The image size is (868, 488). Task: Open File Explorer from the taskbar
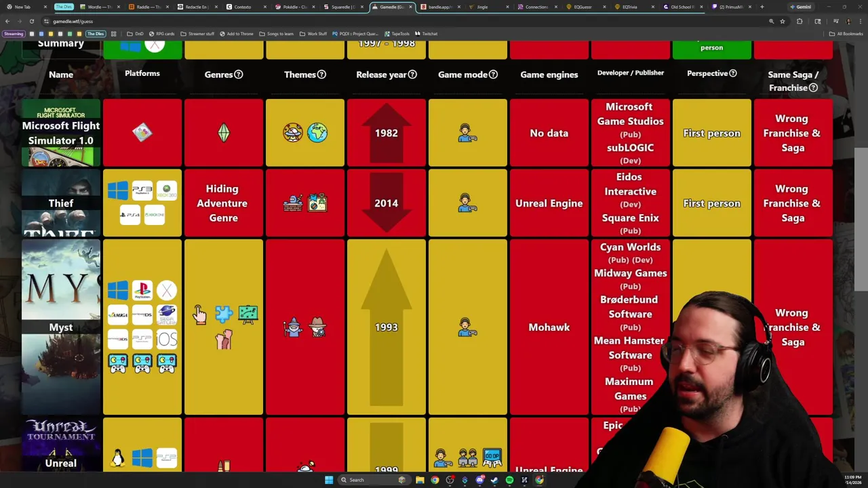(x=420, y=480)
